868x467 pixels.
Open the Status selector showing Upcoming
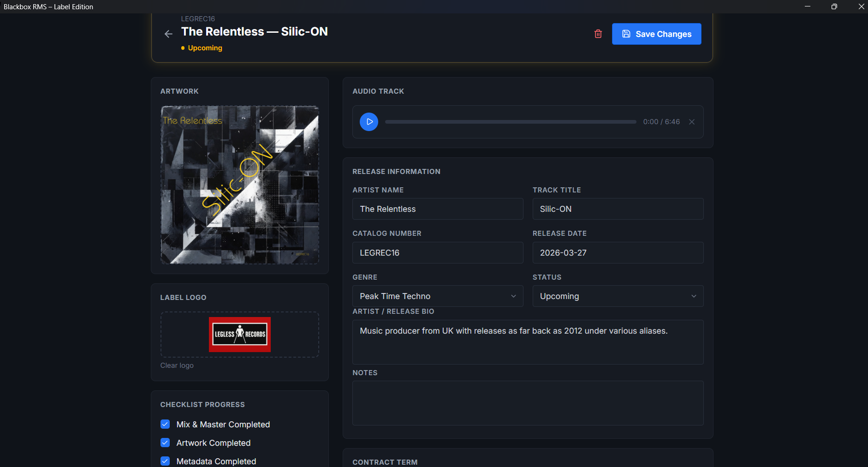click(x=617, y=296)
